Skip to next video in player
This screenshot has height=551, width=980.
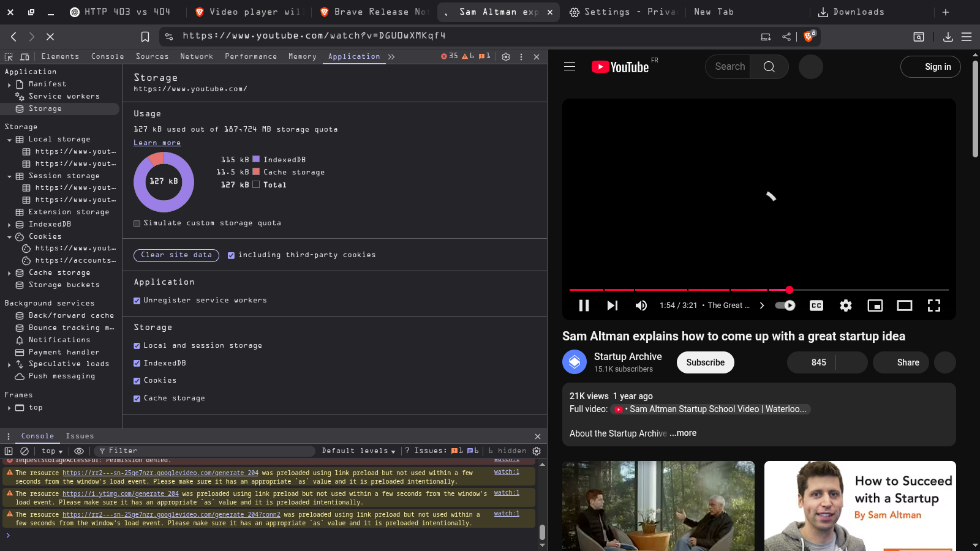tap(612, 305)
